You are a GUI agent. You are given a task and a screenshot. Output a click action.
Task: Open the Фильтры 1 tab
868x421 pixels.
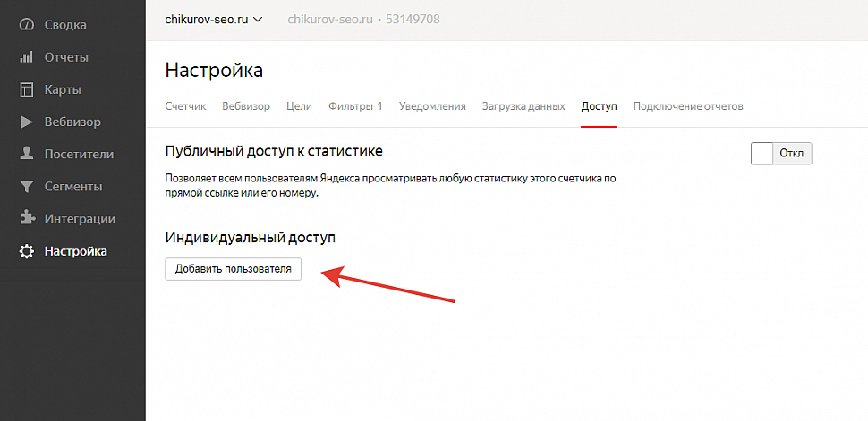tap(355, 106)
